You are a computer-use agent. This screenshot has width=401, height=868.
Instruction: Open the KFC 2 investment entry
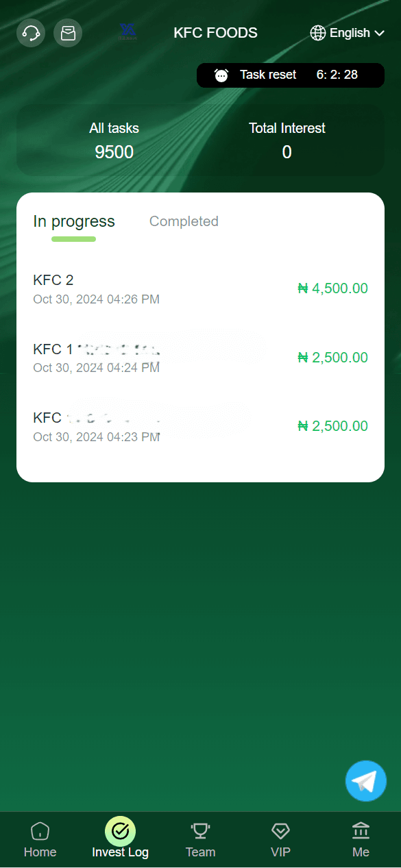(200, 288)
